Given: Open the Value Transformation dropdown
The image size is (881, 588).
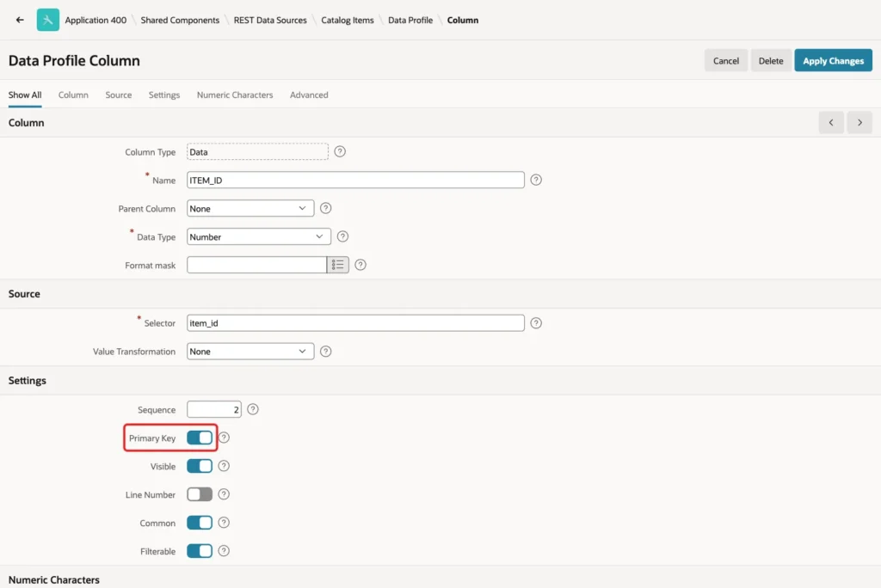Looking at the screenshot, I should click(250, 352).
